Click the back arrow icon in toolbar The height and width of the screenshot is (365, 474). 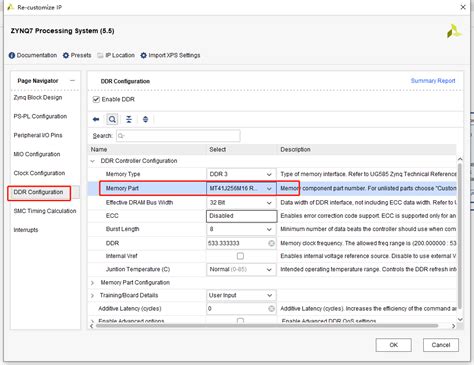tap(96, 119)
